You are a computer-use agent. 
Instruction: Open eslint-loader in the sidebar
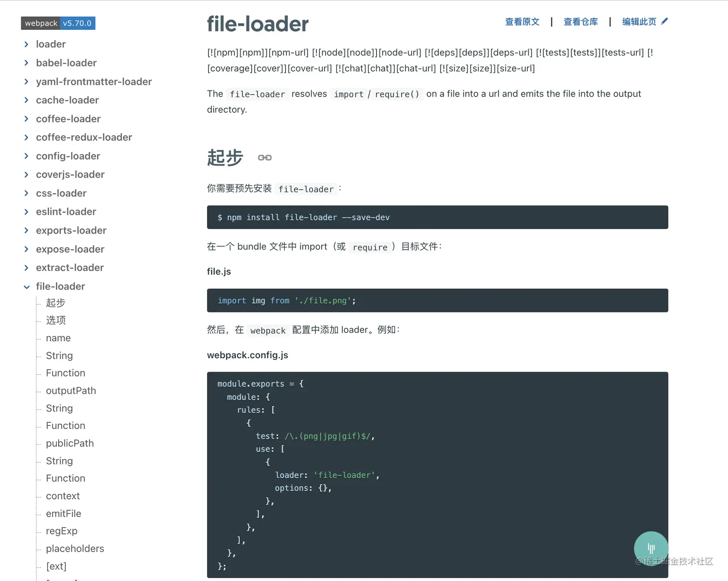(x=66, y=212)
